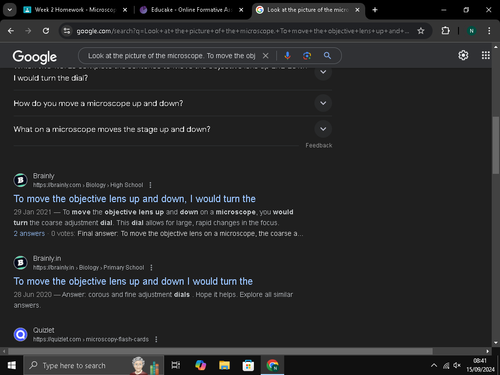The width and height of the screenshot is (500, 375).
Task: Open options menu for Quizlet result
Action: [156, 339]
